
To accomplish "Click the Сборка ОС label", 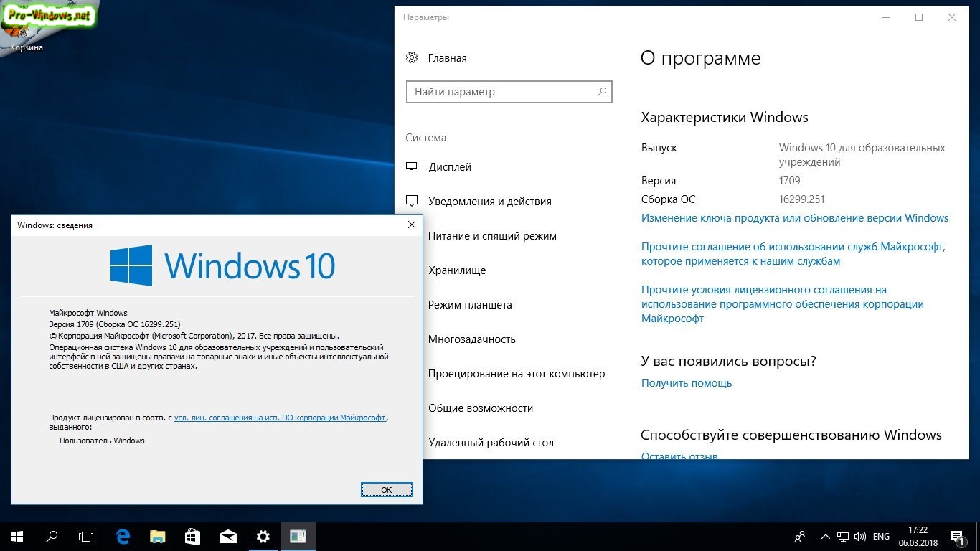I will 669,199.
